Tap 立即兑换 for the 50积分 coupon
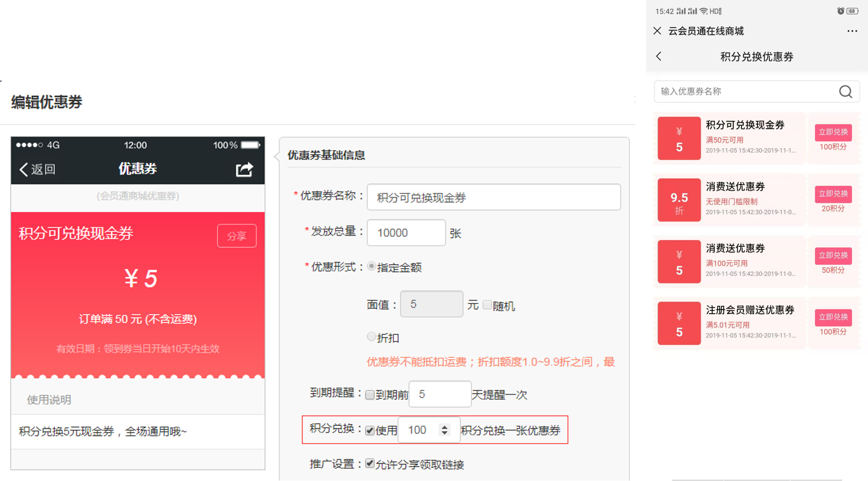 (833, 255)
